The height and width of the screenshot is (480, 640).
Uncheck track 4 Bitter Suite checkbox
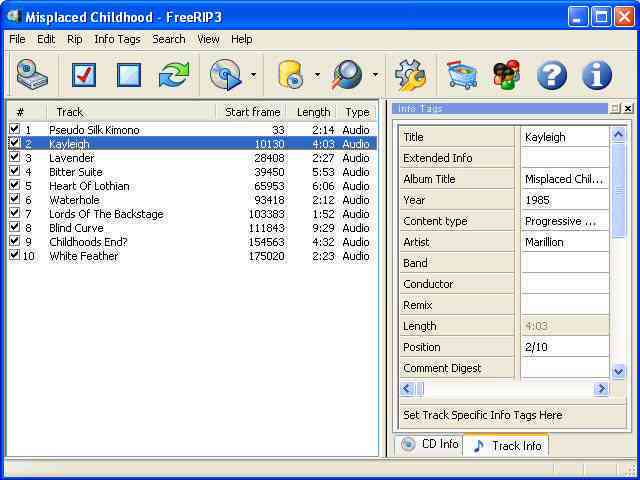click(15, 171)
